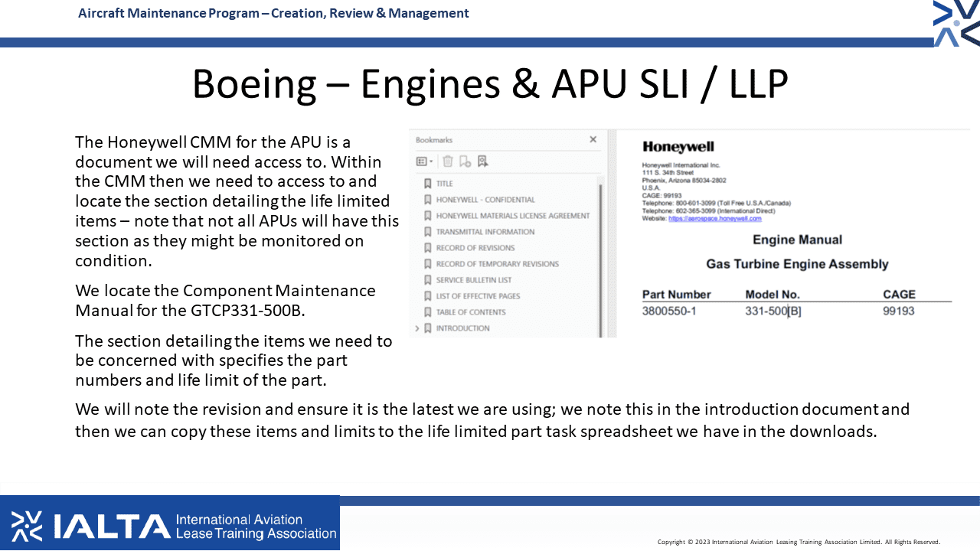Go to the TRANSMITTAL INFORMATION bookmark
980x551 pixels.
pos(485,232)
